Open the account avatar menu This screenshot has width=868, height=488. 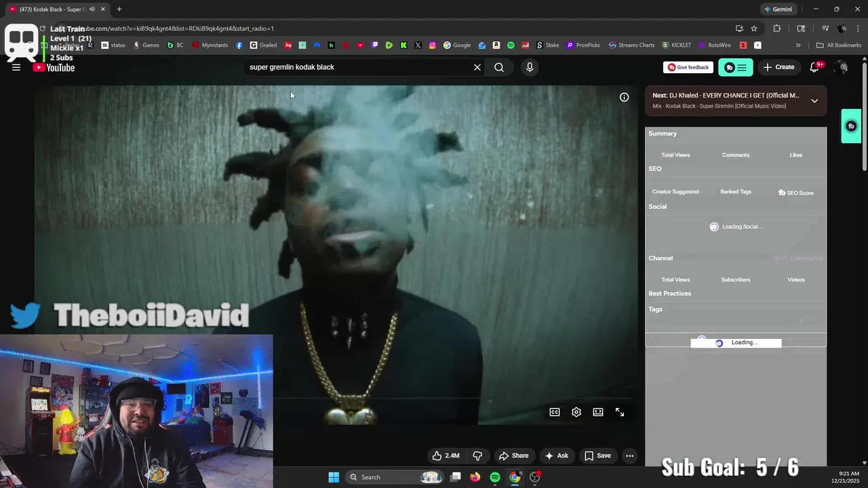pos(842,67)
